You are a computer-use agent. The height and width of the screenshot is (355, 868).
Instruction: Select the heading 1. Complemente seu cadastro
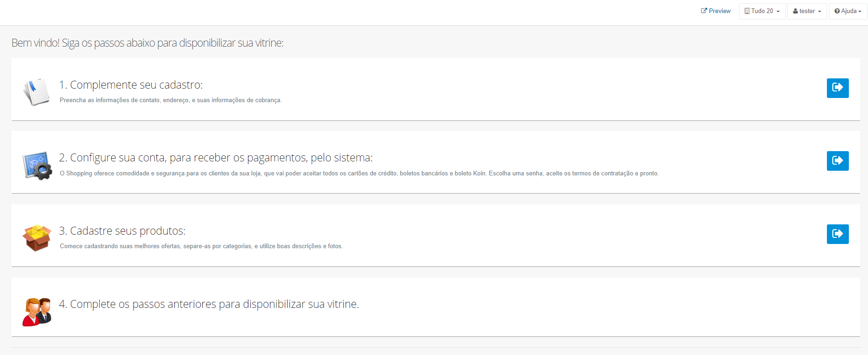[x=131, y=85]
